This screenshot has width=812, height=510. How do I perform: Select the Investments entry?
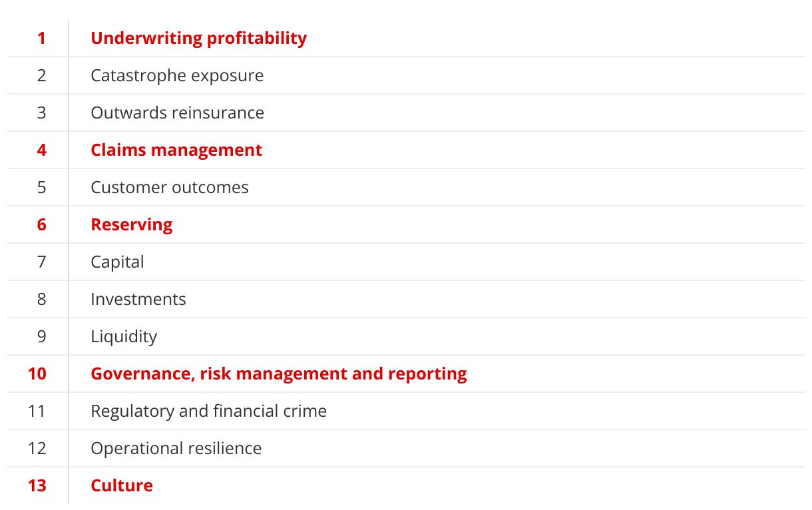pyautogui.click(x=138, y=299)
